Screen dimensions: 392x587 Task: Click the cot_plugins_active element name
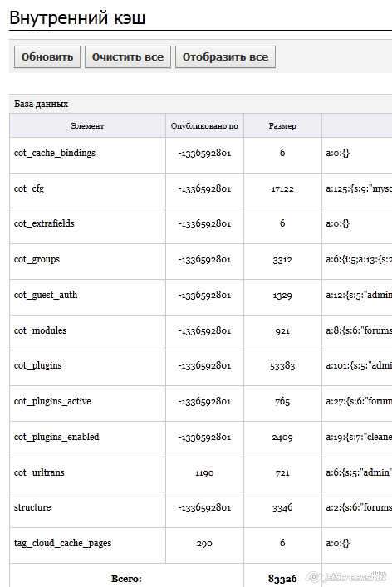point(52,401)
